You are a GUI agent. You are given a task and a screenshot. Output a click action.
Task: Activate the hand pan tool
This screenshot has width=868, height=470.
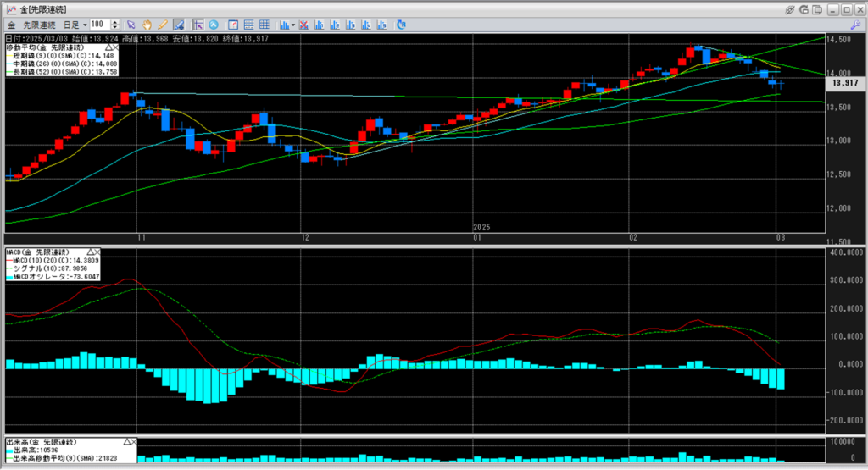coord(147,25)
